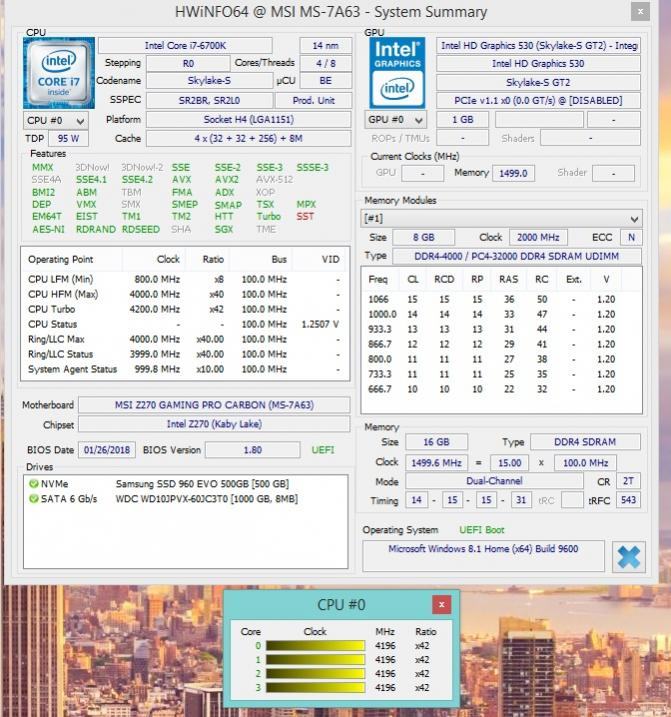Viewport: 671px width, 717px height.
Task: Click the blue X button beside the operating system field
Action: click(629, 557)
